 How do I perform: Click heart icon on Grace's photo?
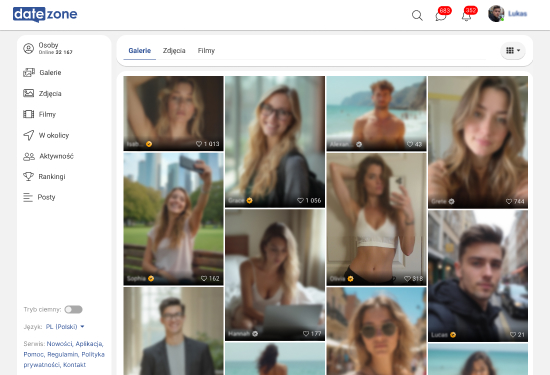click(300, 200)
